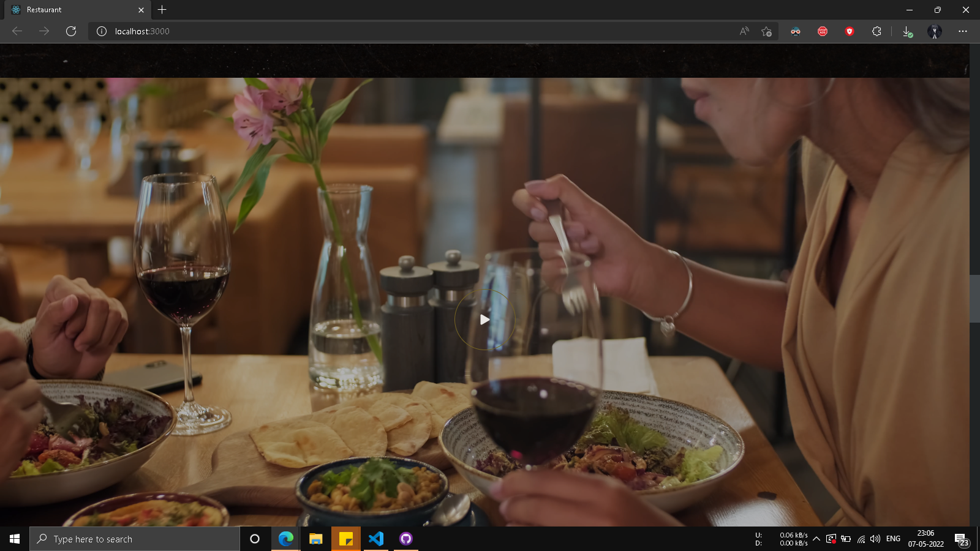Navigate back using the back arrow
980x551 pixels.
point(17,31)
